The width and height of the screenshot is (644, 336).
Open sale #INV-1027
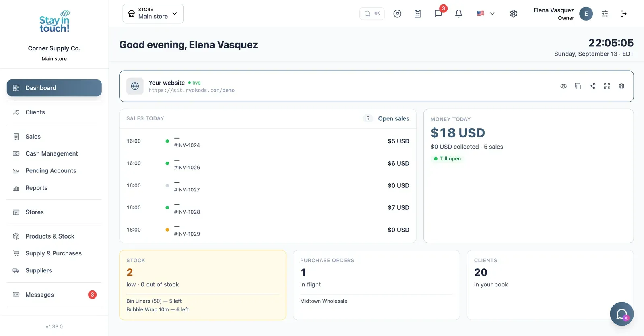(268, 185)
